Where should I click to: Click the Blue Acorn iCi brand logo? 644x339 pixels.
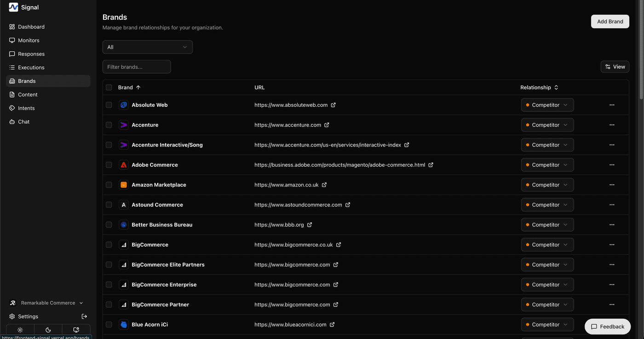pos(123,324)
